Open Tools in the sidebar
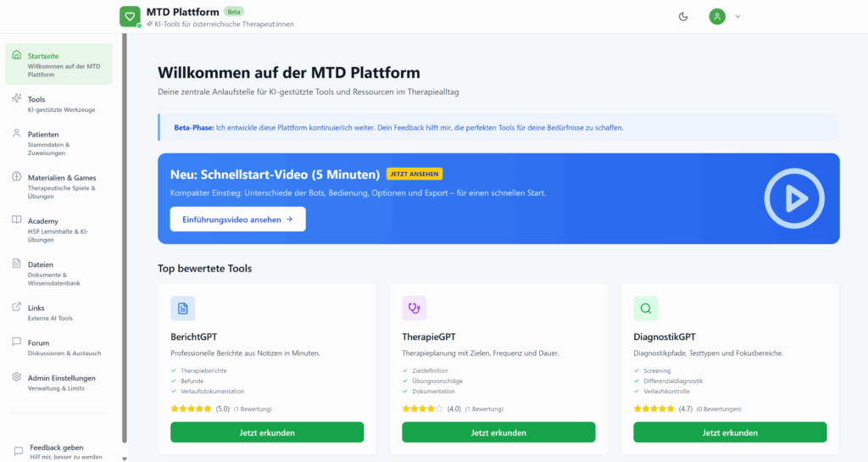 click(36, 99)
